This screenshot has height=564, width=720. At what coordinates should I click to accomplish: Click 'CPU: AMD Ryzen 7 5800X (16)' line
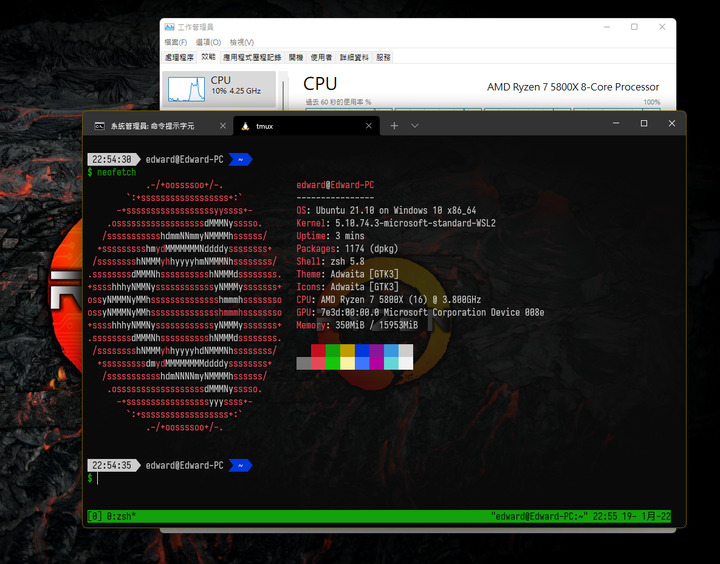pos(388,299)
